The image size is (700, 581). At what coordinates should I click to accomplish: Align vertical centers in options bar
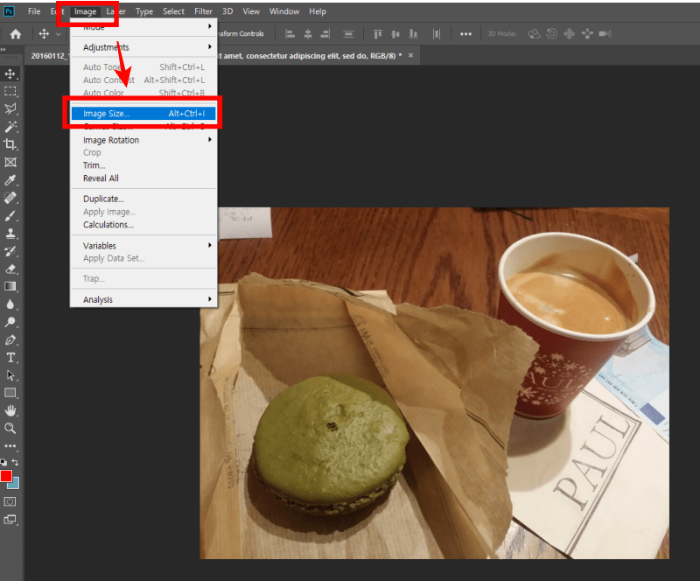coord(396,34)
